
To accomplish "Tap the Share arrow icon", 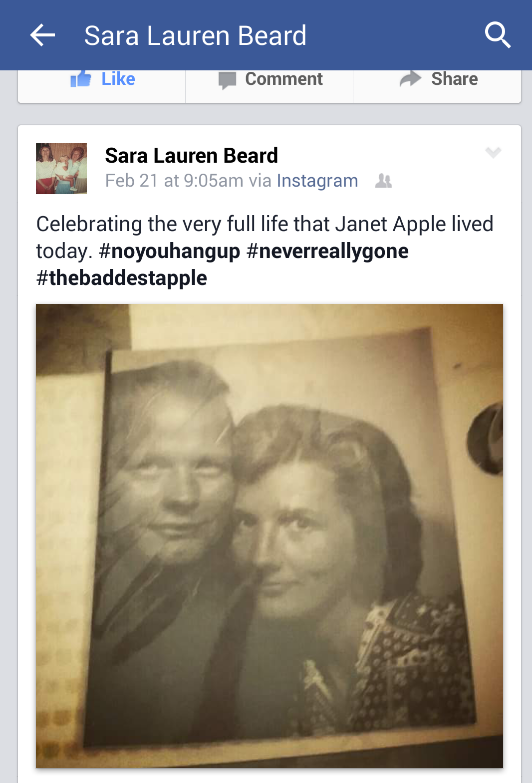I will tap(411, 79).
